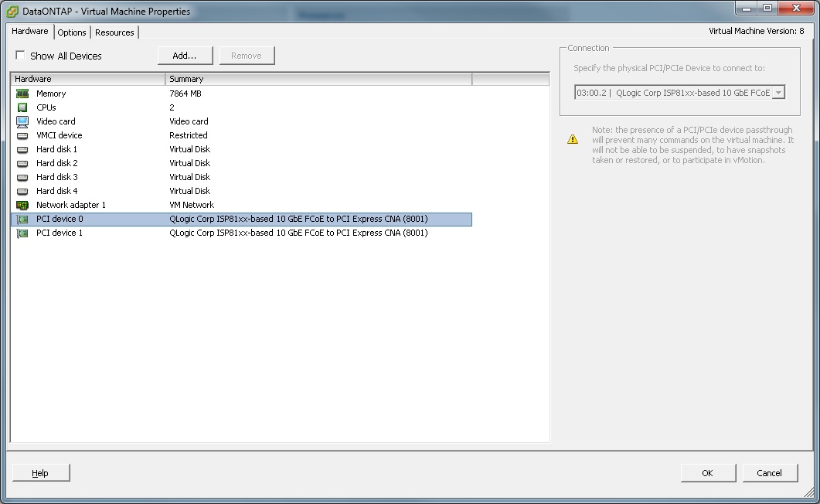The image size is (820, 504).
Task: Click the VM Network summary value
Action: [192, 205]
